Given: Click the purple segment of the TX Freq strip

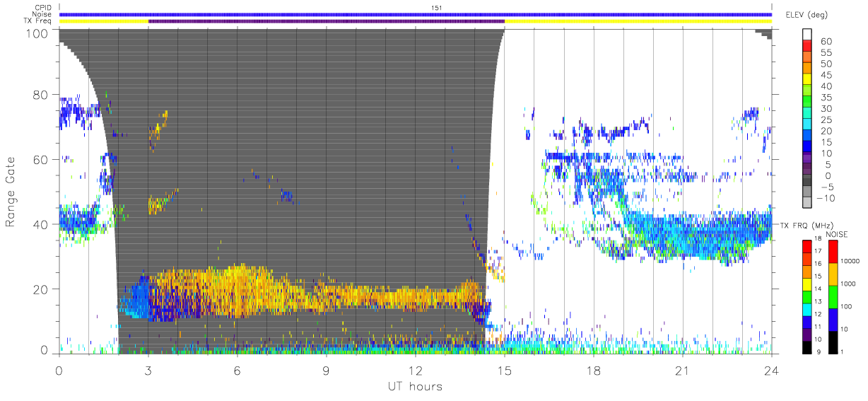Looking at the screenshot, I should (327, 21).
